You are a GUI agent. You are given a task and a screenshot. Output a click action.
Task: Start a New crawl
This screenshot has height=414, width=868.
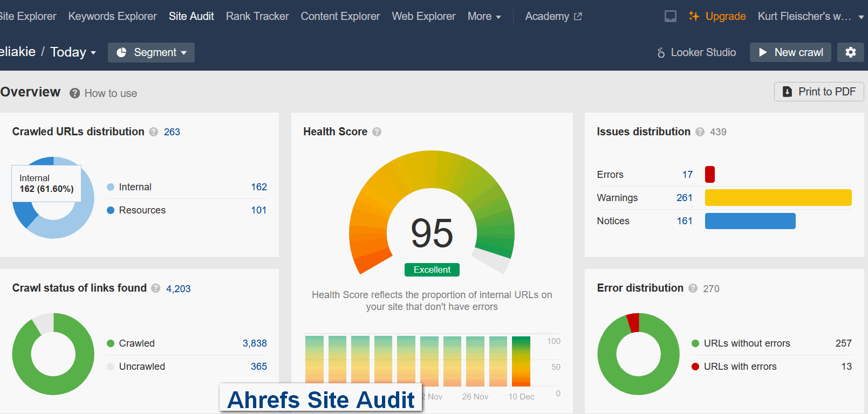tap(790, 52)
